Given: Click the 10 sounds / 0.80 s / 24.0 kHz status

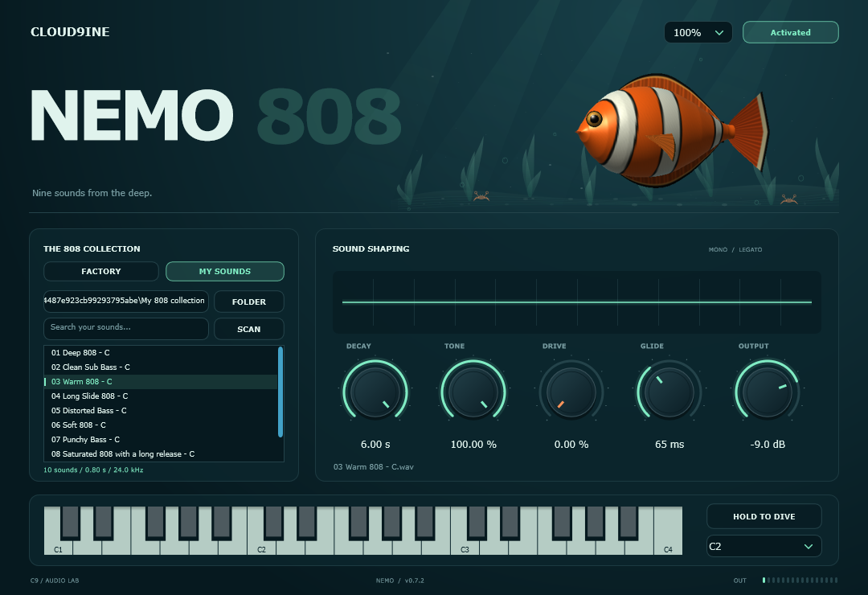Looking at the screenshot, I should pos(93,470).
